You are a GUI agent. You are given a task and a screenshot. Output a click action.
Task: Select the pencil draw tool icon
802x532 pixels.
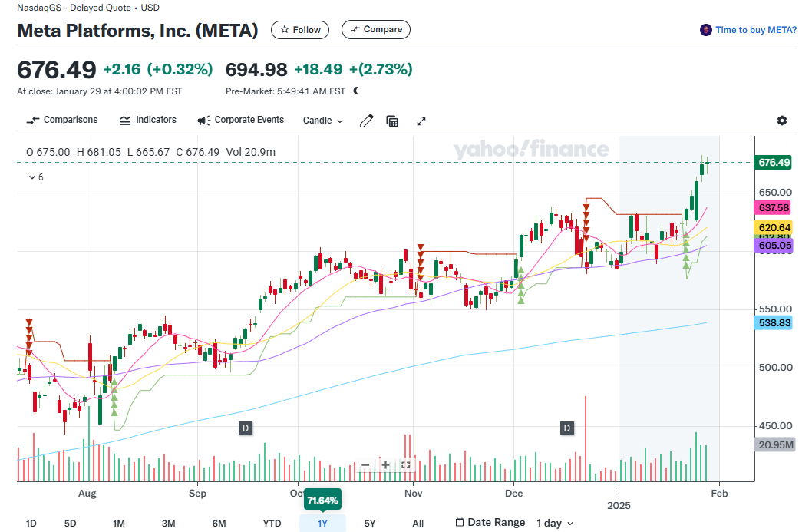[x=366, y=121]
